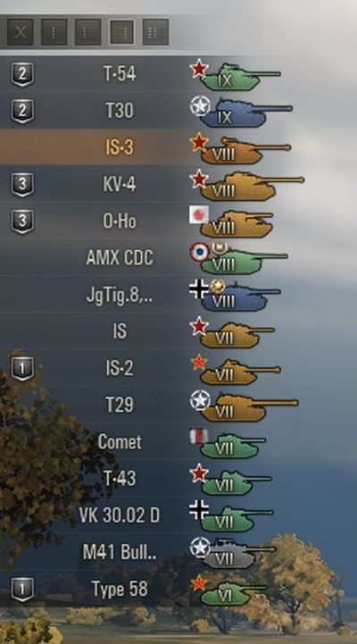This screenshot has width=357, height=644.
Task: Click the KV-4 heavy tank icon
Action: tap(252, 187)
